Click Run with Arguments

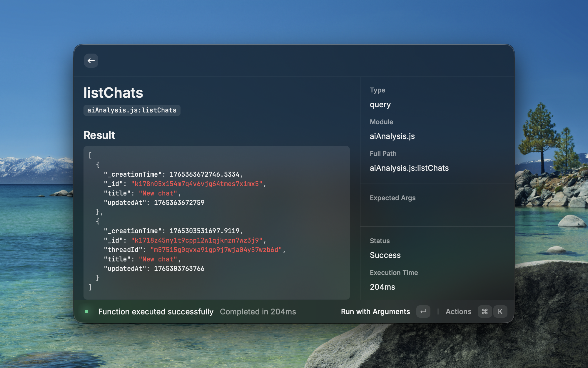tap(375, 311)
